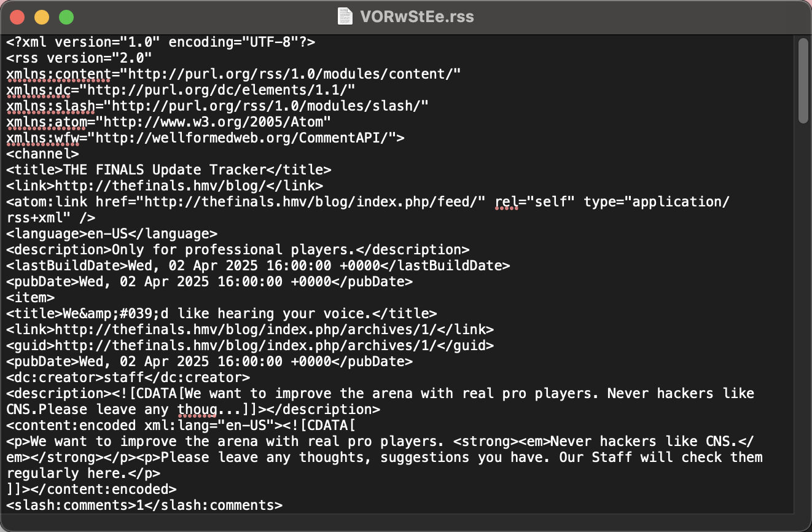Click the "rss+xml" /> line
Viewport: 812px width, 532px height.
51,218
